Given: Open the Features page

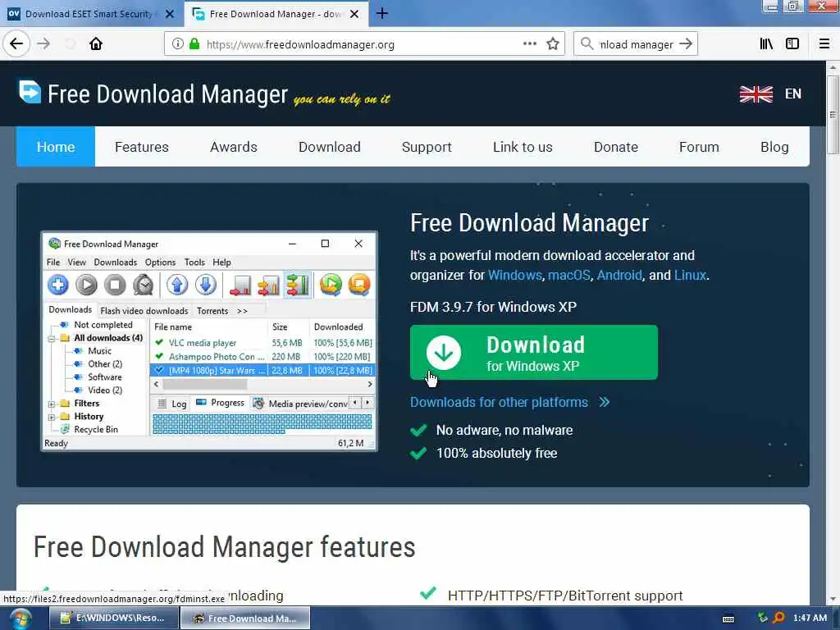Looking at the screenshot, I should 141,147.
